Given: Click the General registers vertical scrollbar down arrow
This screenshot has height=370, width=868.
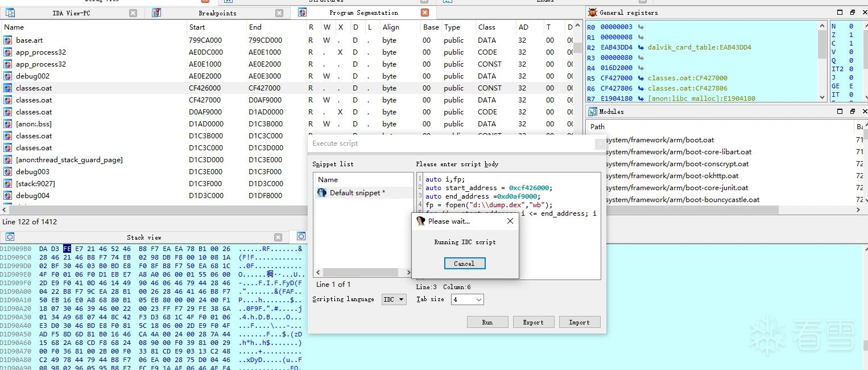Looking at the screenshot, I should pyautogui.click(x=822, y=97).
